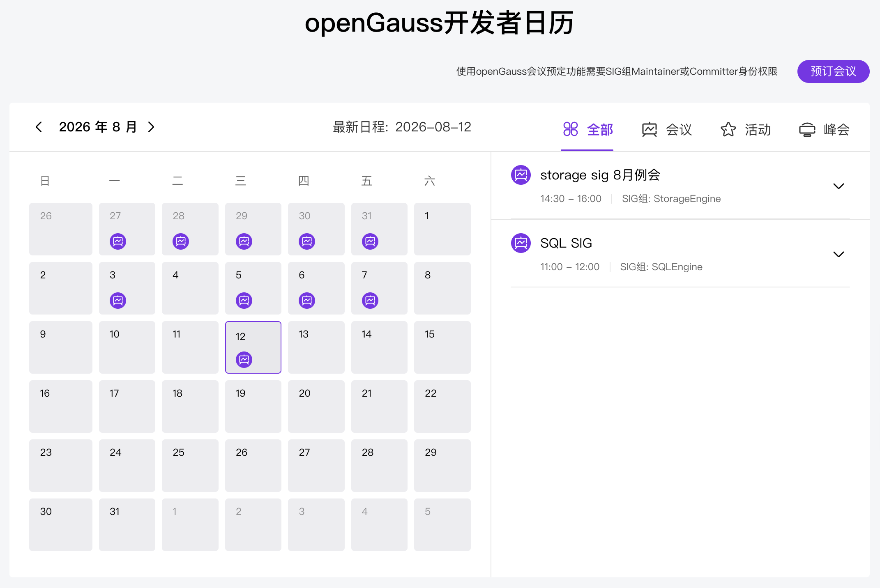Click the SIG组: StorageEngine label
The image size is (880, 588).
[x=671, y=199]
